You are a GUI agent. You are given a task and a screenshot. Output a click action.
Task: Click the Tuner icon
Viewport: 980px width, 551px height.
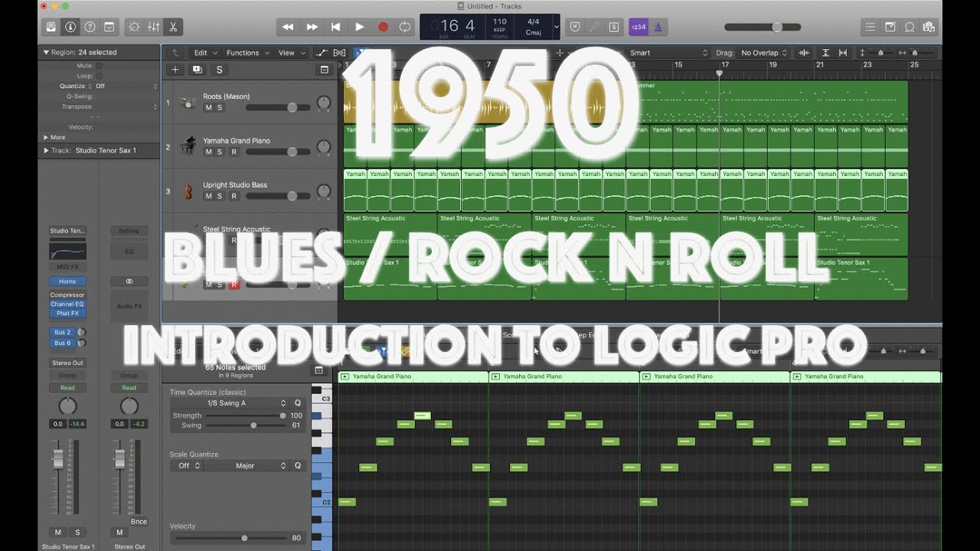pyautogui.click(x=595, y=27)
